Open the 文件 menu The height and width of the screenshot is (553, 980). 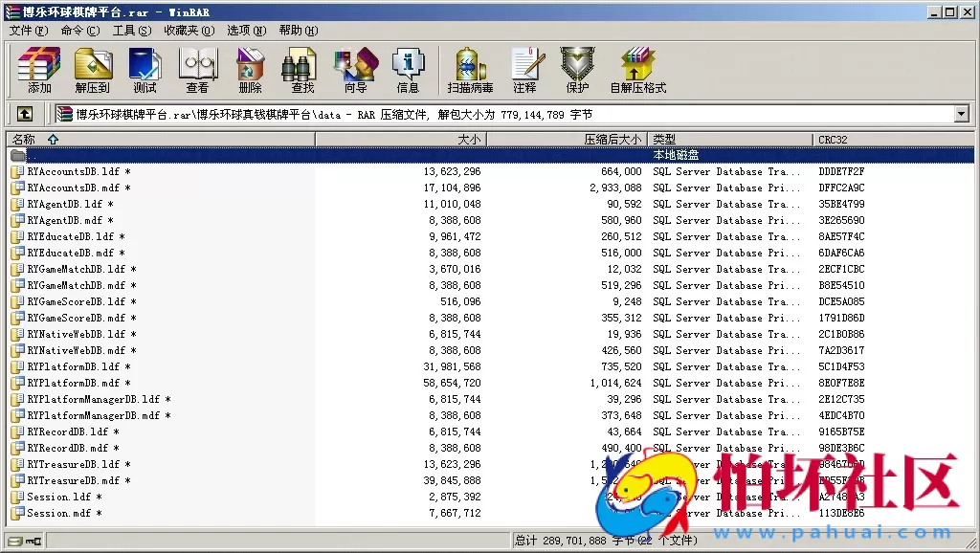(x=24, y=31)
